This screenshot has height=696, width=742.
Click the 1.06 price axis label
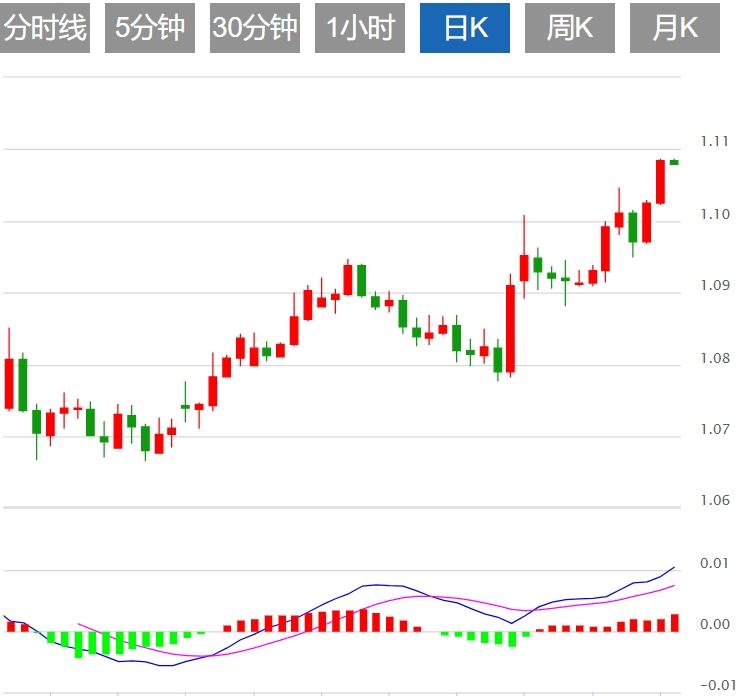(x=715, y=501)
